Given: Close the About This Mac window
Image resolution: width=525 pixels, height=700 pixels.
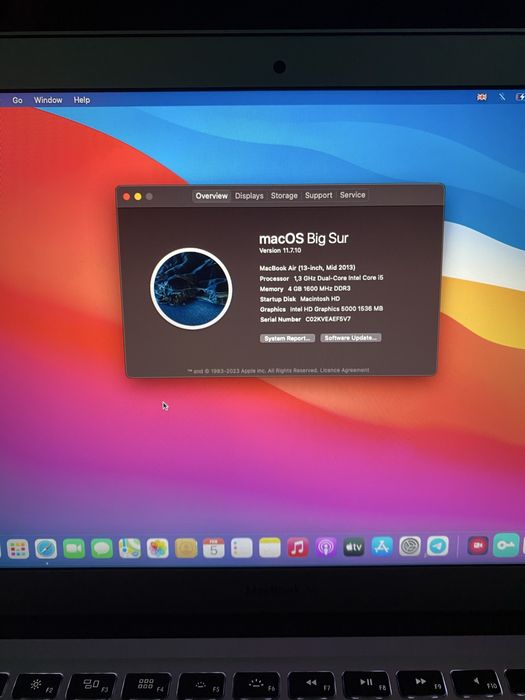Looking at the screenshot, I should tap(126, 197).
